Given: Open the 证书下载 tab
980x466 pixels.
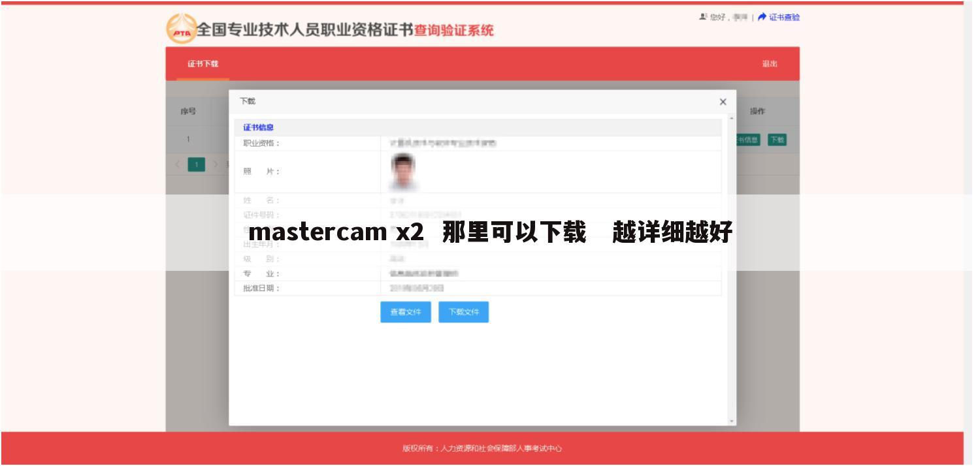Looking at the screenshot, I should (203, 64).
